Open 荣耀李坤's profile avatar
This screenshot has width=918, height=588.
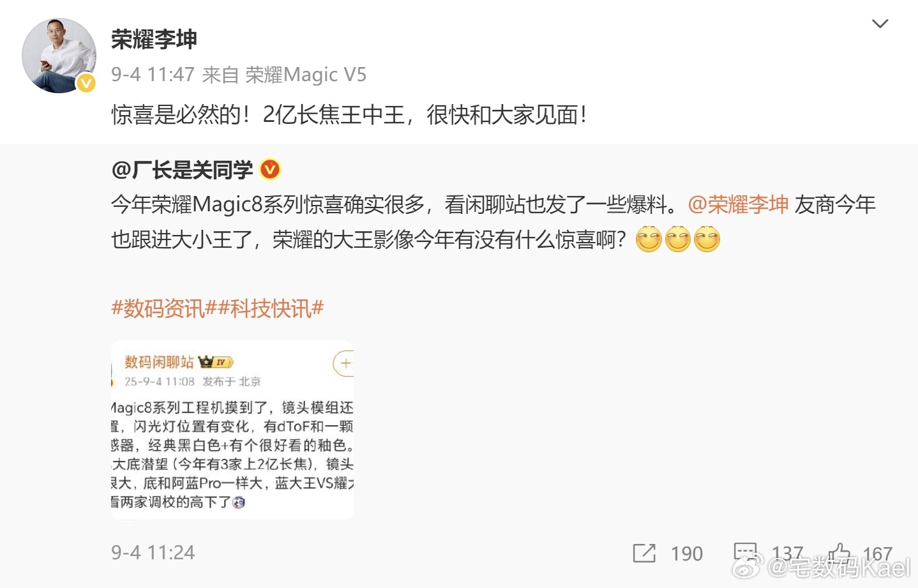pos(59,56)
